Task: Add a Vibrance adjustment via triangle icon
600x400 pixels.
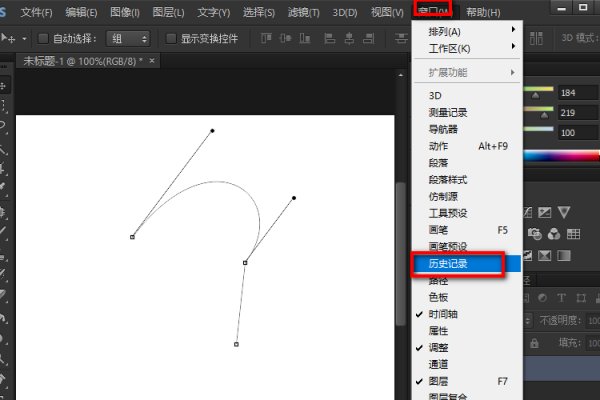Action: pyautogui.click(x=564, y=212)
